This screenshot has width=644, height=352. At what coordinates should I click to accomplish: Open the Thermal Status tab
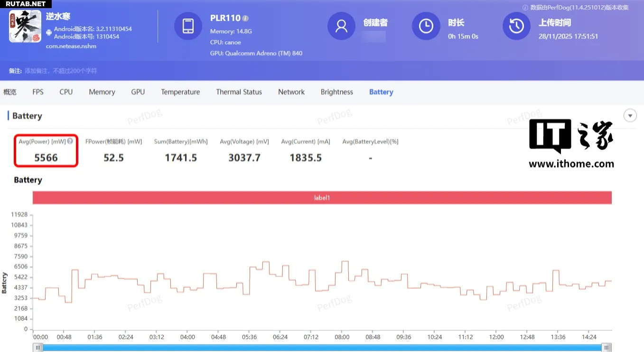(239, 92)
